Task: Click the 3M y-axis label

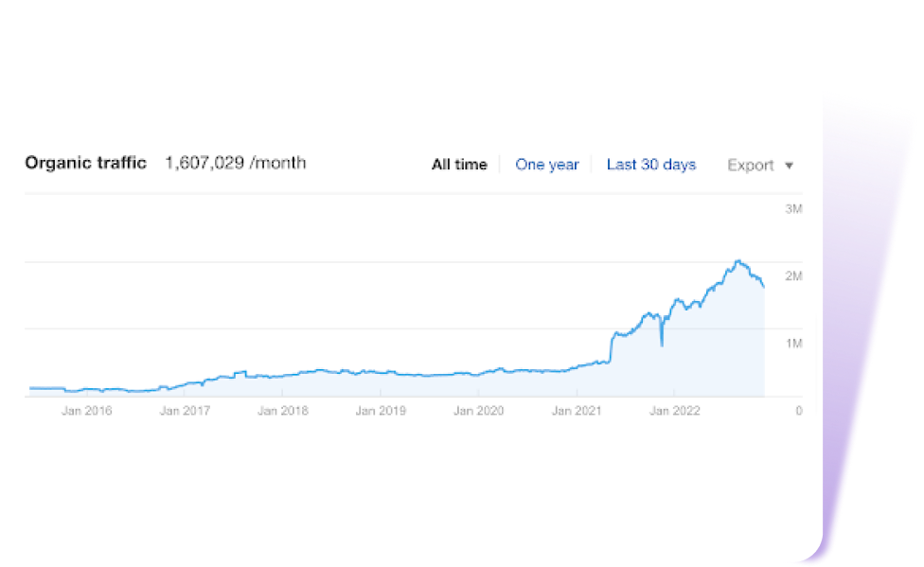Action: [x=794, y=208]
